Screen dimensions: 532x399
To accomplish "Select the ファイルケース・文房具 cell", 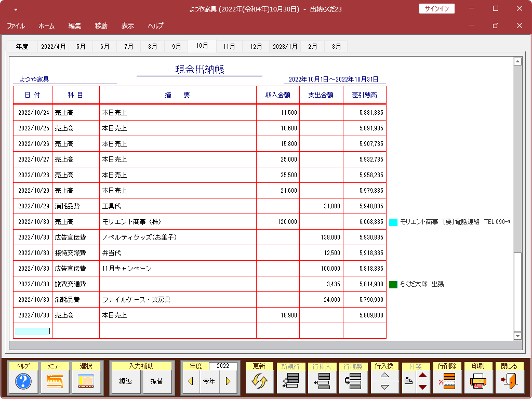I will tap(178, 300).
